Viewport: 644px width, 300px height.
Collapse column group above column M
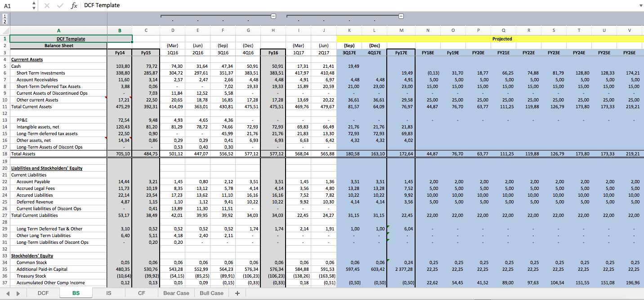pyautogui.click(x=401, y=16)
